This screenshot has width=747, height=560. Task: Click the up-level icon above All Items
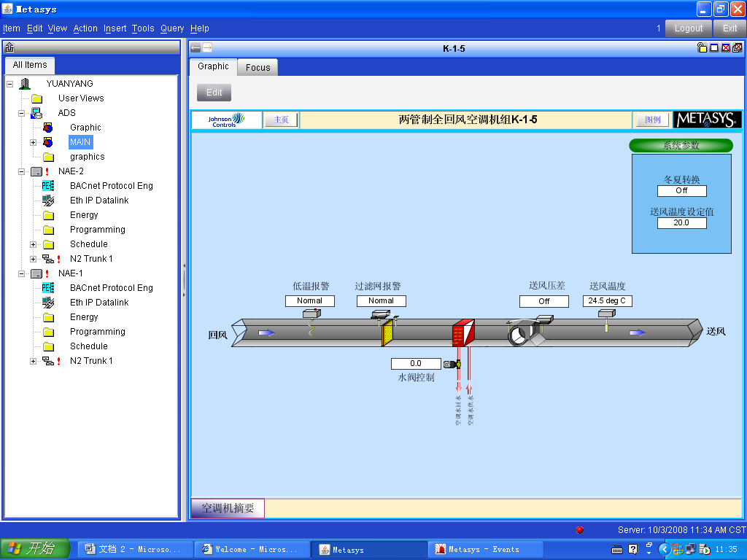[9, 48]
